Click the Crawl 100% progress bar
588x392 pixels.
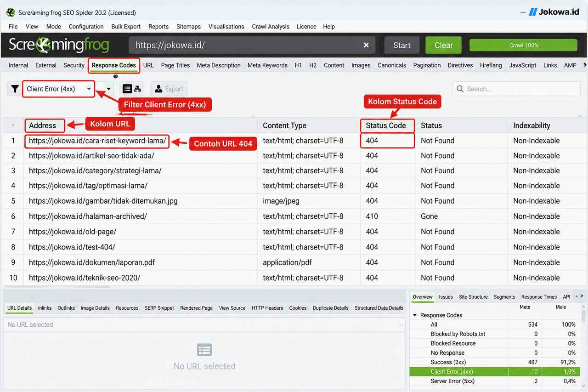[x=523, y=45]
